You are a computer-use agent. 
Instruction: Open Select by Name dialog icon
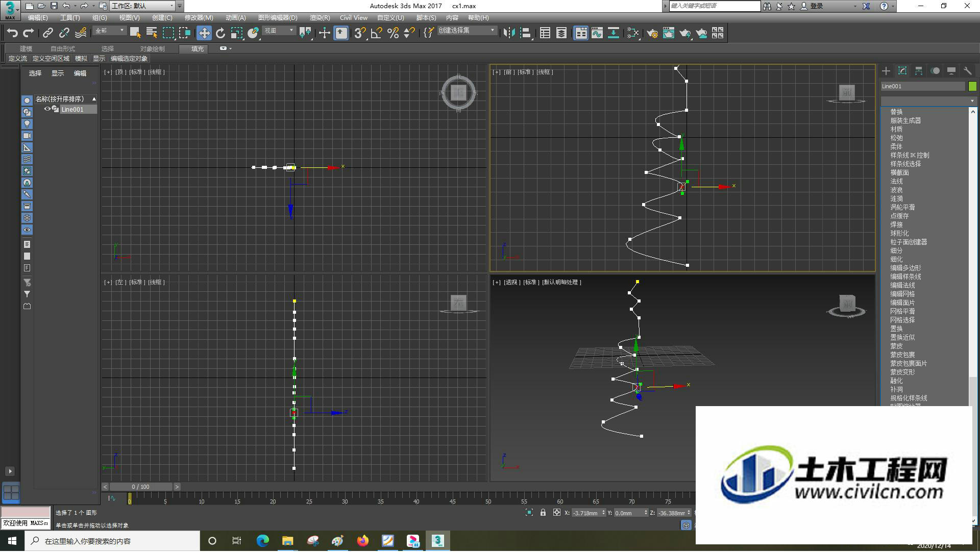(x=152, y=33)
